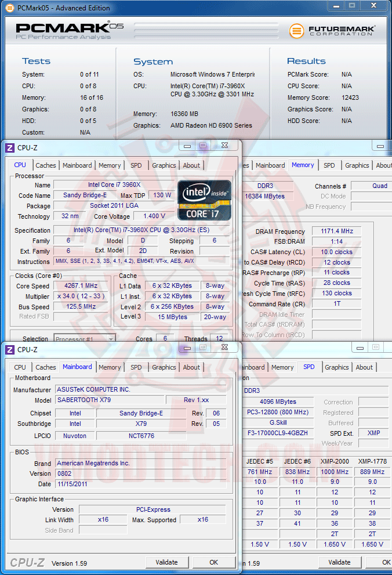Click the CPU-Z purple Z icon in top CPU-Z window
392x575 pixels.
click(10, 148)
